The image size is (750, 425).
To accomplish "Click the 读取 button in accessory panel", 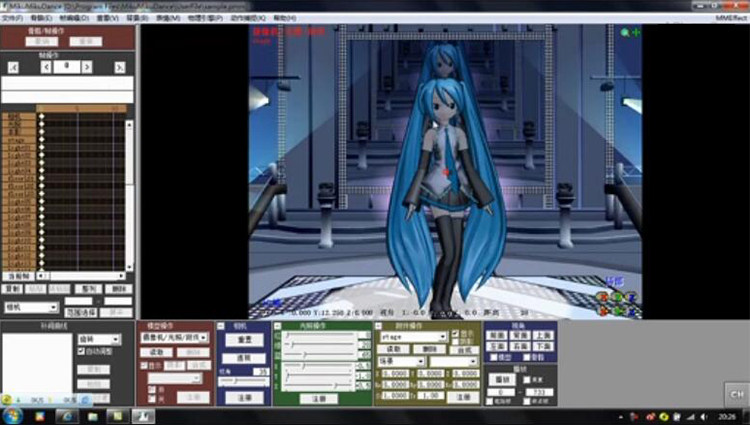I will 393,349.
